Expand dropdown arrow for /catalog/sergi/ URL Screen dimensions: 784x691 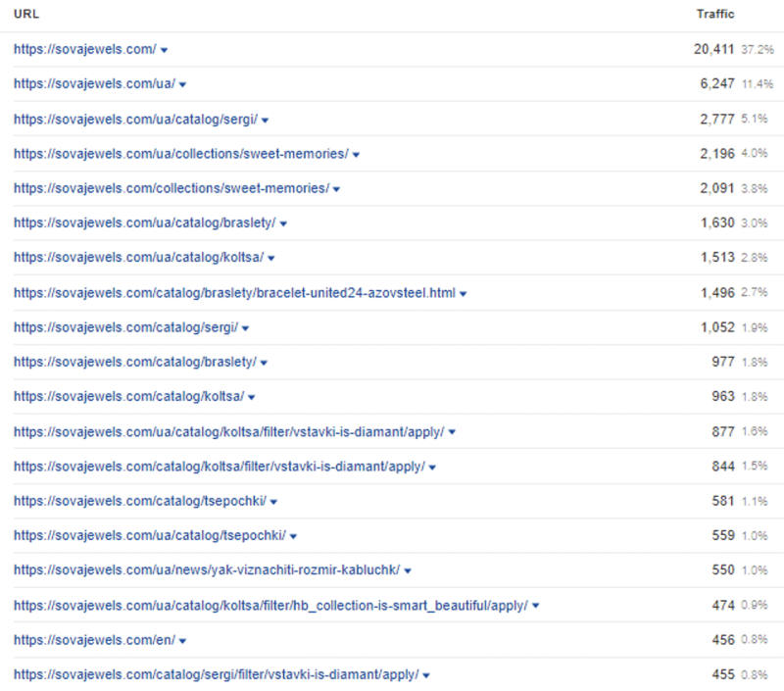(x=245, y=328)
